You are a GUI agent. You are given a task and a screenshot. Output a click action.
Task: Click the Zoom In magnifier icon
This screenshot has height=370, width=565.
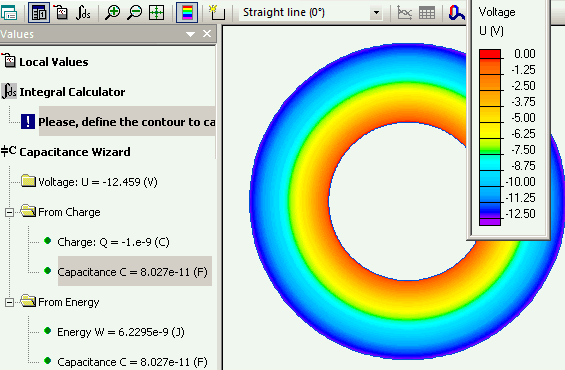pyautogui.click(x=112, y=13)
